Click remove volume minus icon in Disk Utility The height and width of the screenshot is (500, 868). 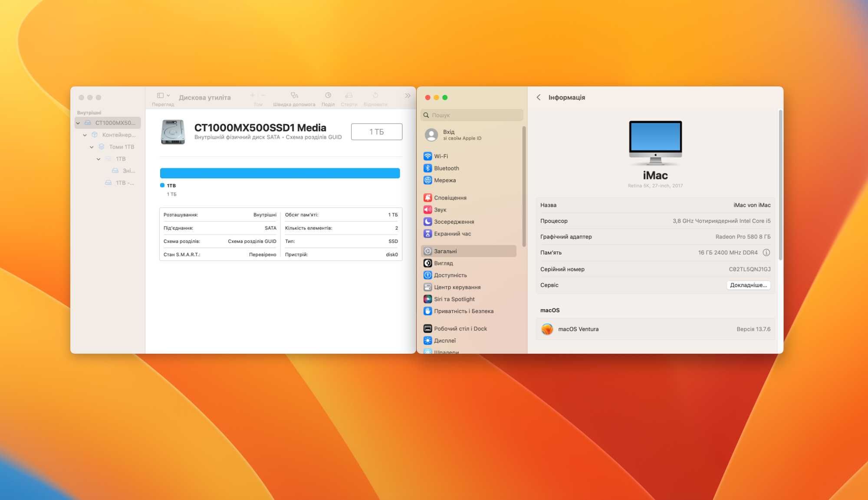263,95
